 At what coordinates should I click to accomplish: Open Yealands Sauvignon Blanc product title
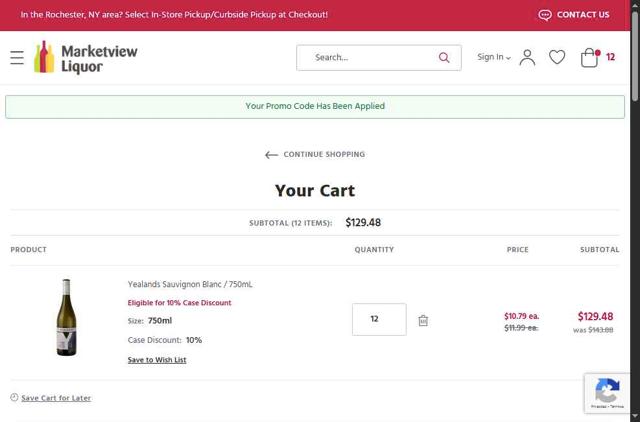(x=190, y=284)
